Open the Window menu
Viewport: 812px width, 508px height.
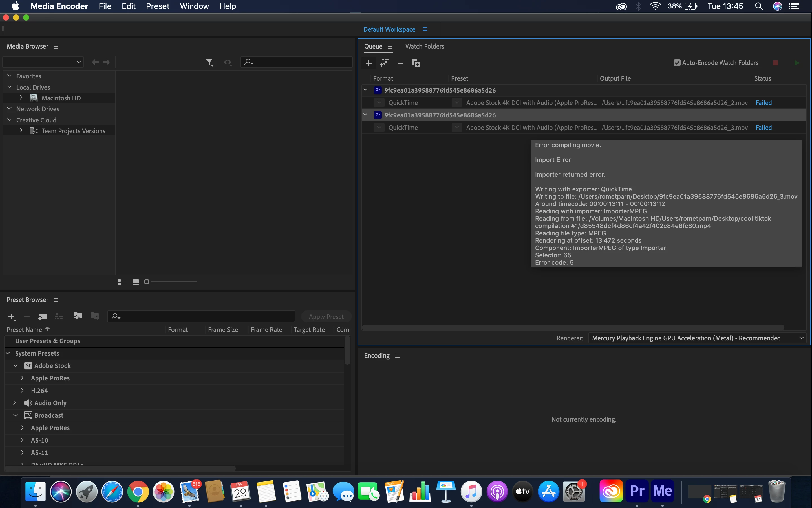click(194, 6)
